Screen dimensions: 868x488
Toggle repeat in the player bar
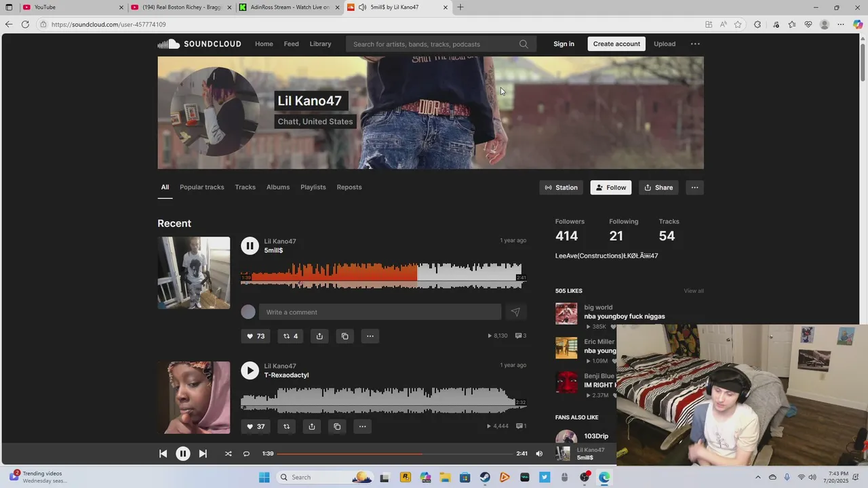point(246,454)
